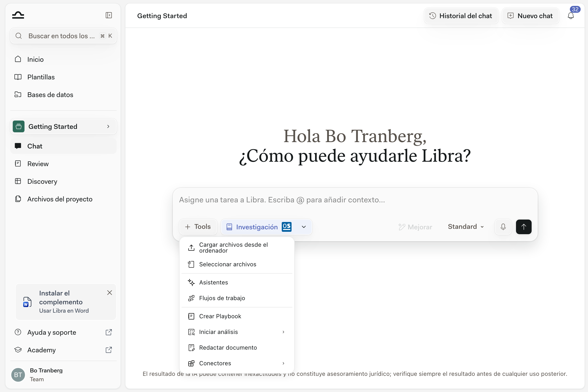Select Redactar documento menu item
The width and height of the screenshot is (588, 392).
click(x=237, y=347)
